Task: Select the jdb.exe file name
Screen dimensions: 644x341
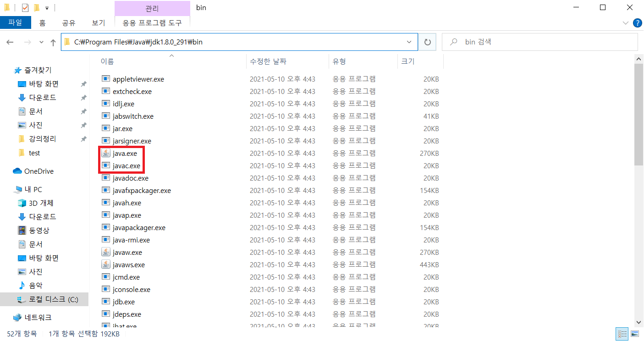Action: coord(124,302)
